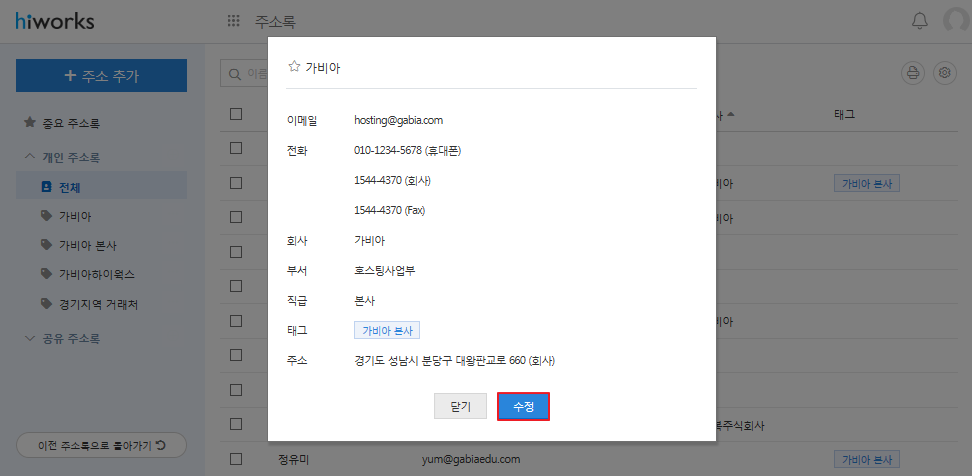The width and height of the screenshot is (972, 476).
Task: Tick the first contact row checkbox
Action: 236,148
